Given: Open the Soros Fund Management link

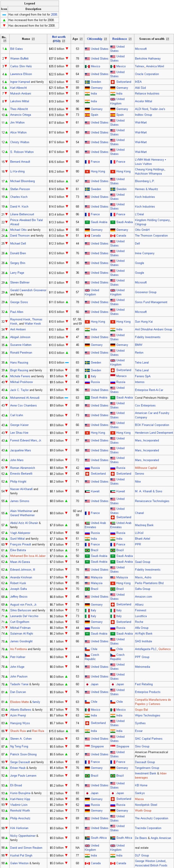Looking at the screenshot, I should point(151,302).
